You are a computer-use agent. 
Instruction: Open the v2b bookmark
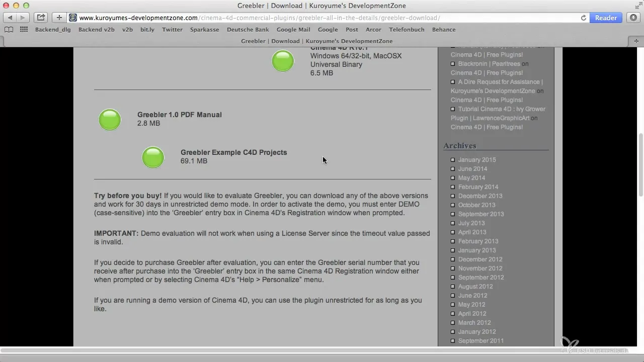127,30
